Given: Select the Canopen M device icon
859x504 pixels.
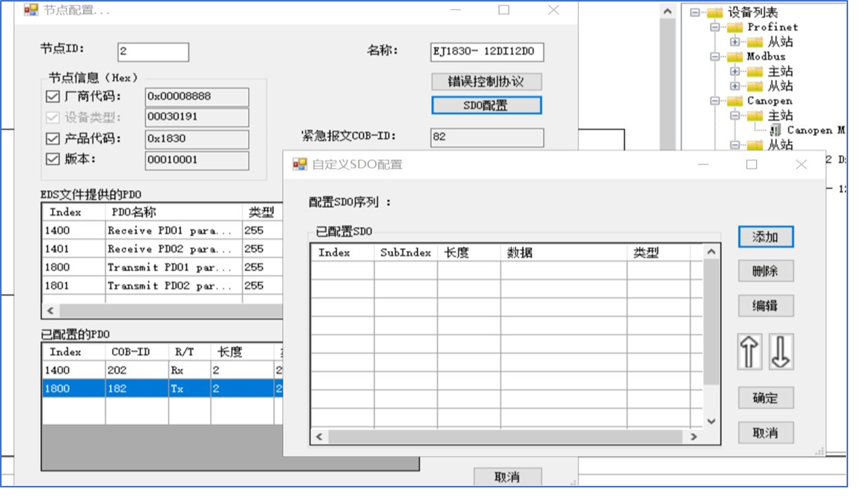Looking at the screenshot, I should coord(775,130).
